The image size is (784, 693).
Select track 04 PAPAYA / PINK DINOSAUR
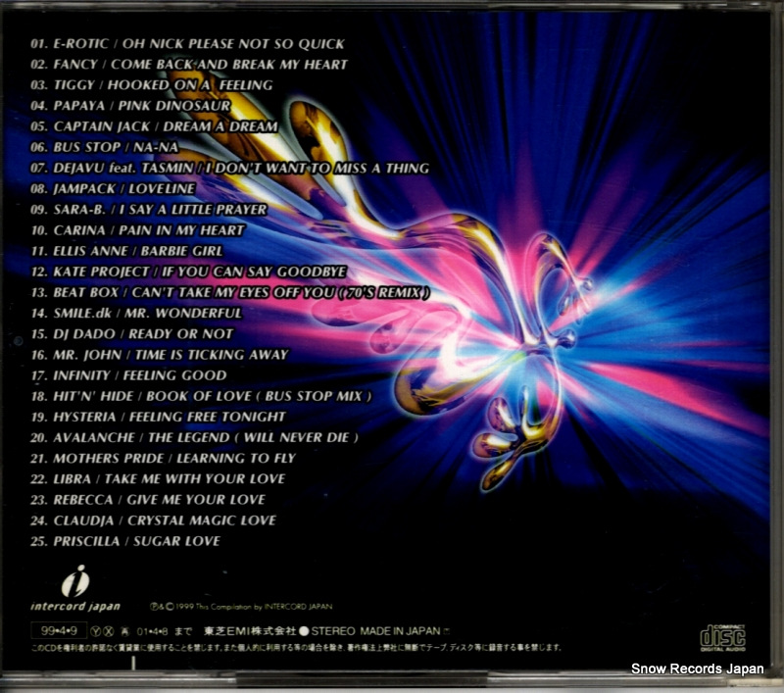click(x=130, y=106)
